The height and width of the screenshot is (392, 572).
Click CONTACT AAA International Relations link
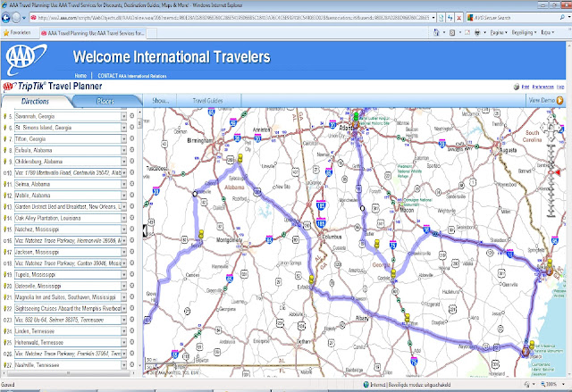click(x=132, y=76)
